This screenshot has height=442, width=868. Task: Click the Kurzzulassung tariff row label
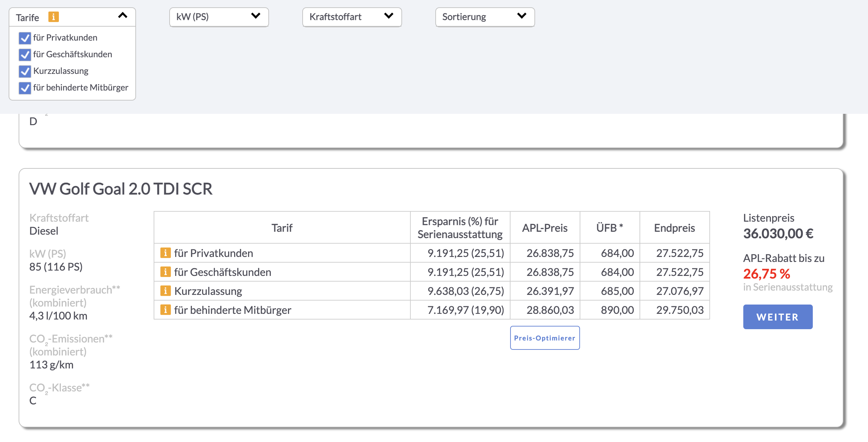tap(208, 291)
